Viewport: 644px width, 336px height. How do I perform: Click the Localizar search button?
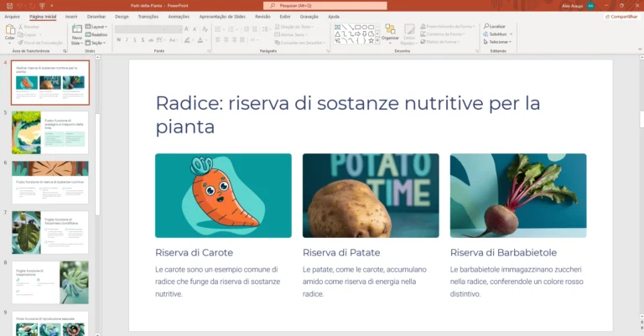click(494, 26)
